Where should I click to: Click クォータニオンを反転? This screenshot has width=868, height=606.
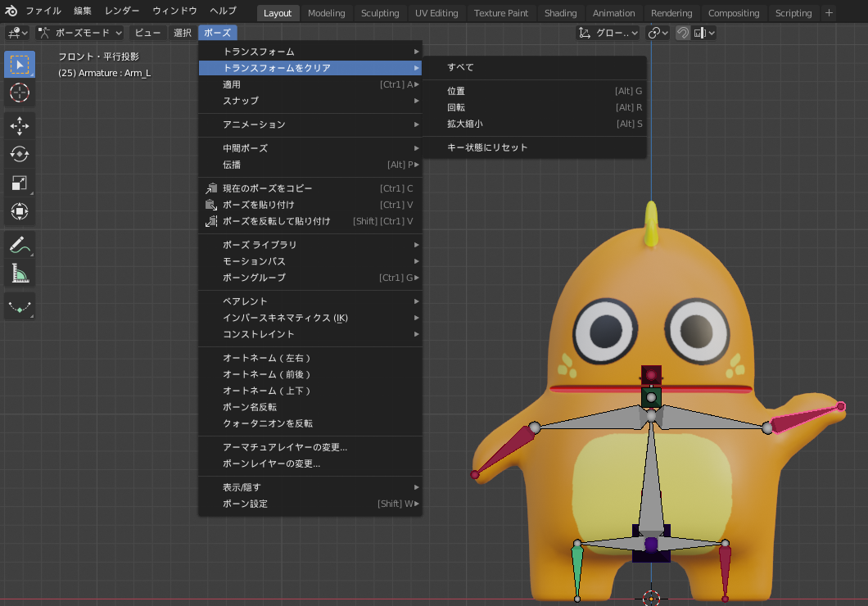pos(310,424)
